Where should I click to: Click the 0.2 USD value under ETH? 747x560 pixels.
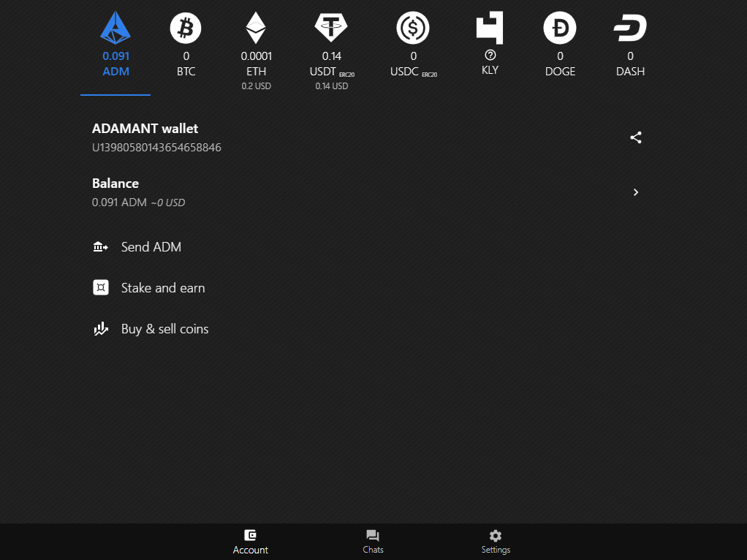(x=257, y=86)
